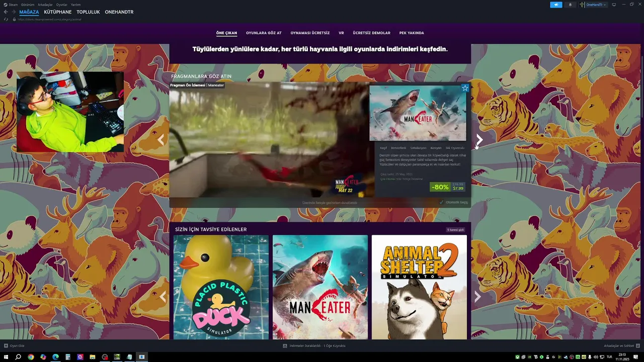Open the Arkadaşlar menu
644x362 pixels.
(45, 5)
